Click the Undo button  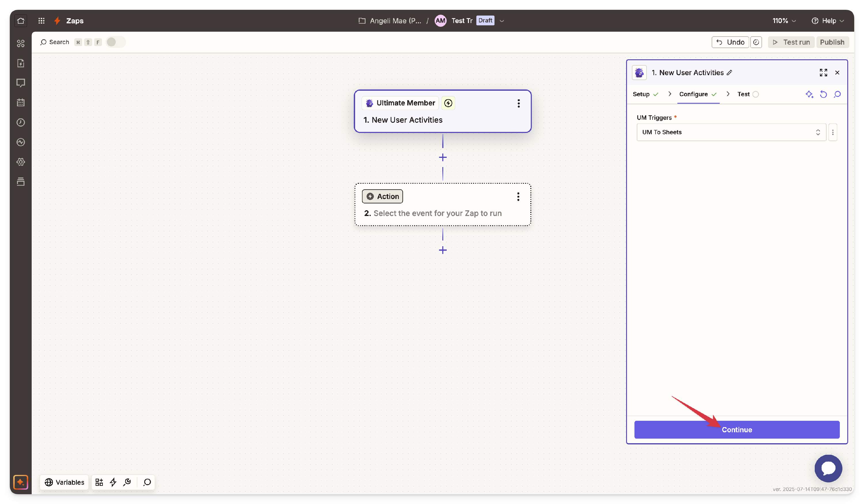coord(730,42)
